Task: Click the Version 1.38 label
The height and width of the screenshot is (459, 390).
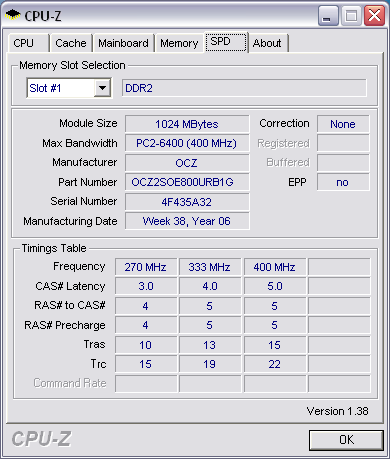Action: tap(338, 411)
